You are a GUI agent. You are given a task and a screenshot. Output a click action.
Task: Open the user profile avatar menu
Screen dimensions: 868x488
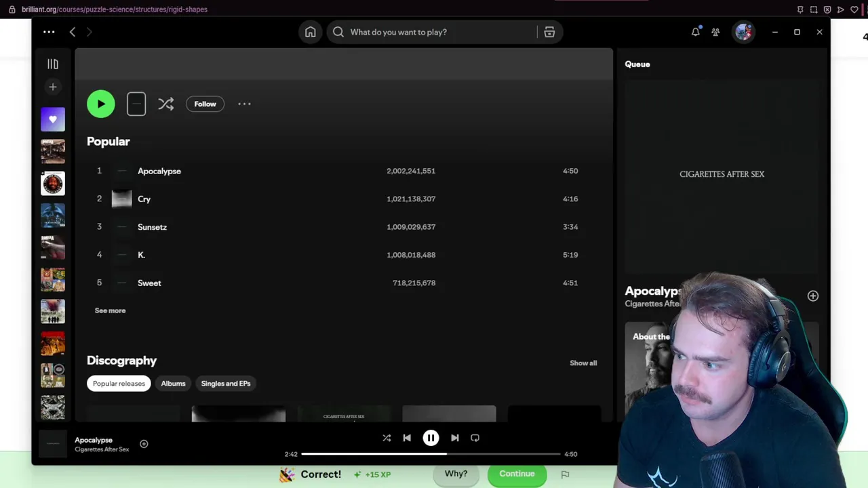(x=744, y=32)
